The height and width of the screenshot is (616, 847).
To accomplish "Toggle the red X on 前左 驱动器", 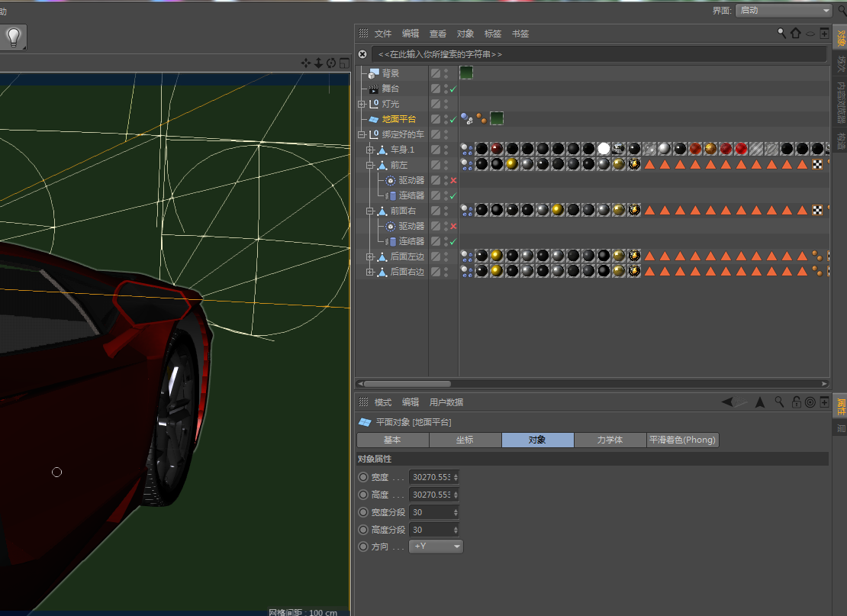I will (x=453, y=180).
